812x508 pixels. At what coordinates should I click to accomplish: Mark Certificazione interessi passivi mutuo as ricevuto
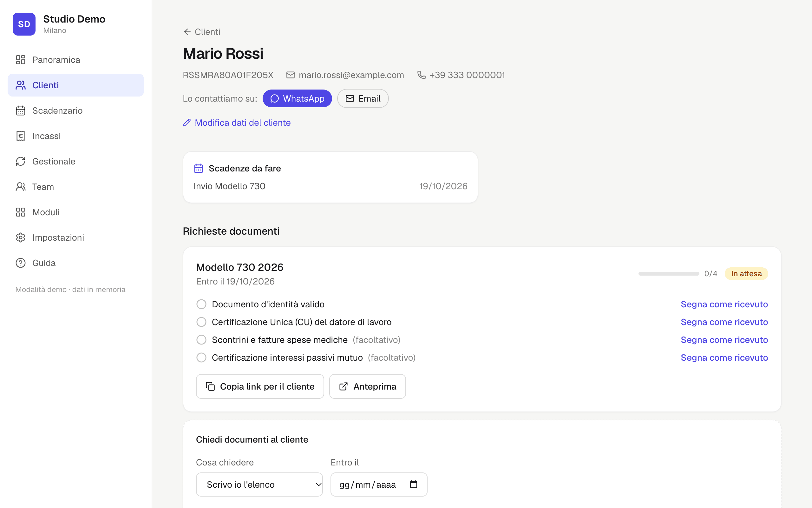[724, 358]
